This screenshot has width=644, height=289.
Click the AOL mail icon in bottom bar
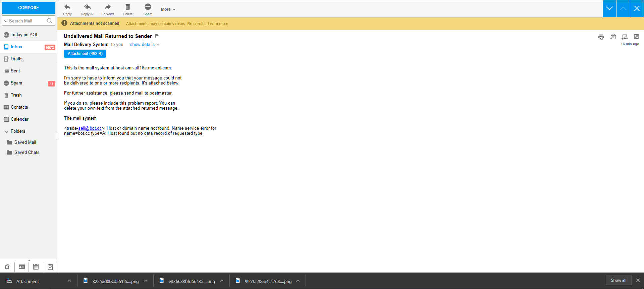[7, 267]
